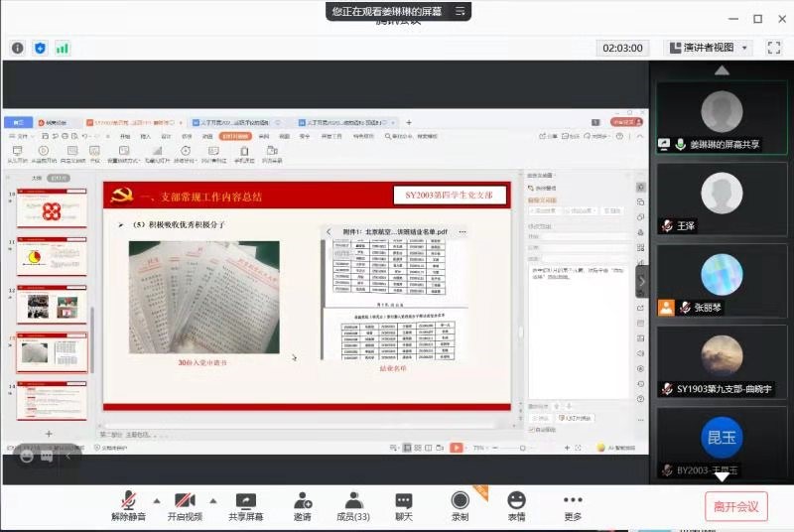Expand audio options arrow beside 解除静音
The width and height of the screenshot is (794, 532).
point(155,499)
